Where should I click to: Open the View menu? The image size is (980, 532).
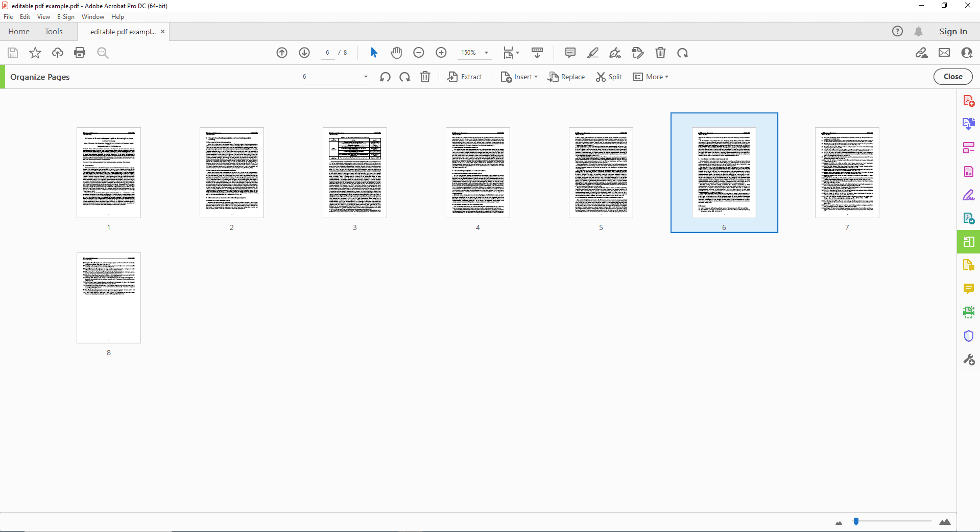[43, 17]
